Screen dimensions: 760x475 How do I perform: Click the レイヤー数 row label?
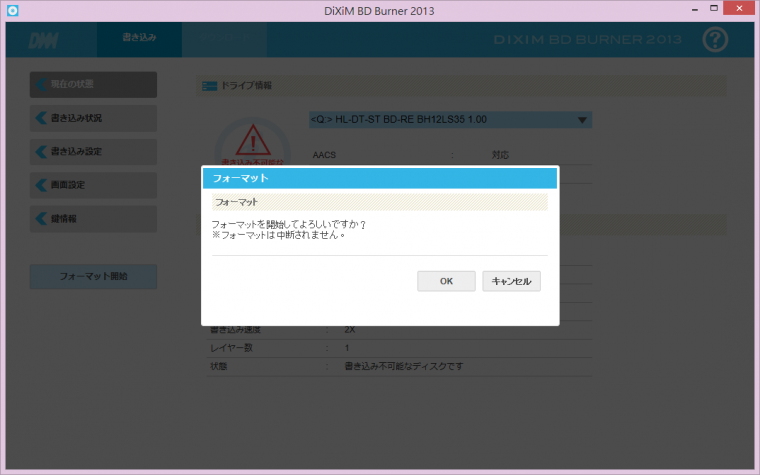pyautogui.click(x=231, y=348)
